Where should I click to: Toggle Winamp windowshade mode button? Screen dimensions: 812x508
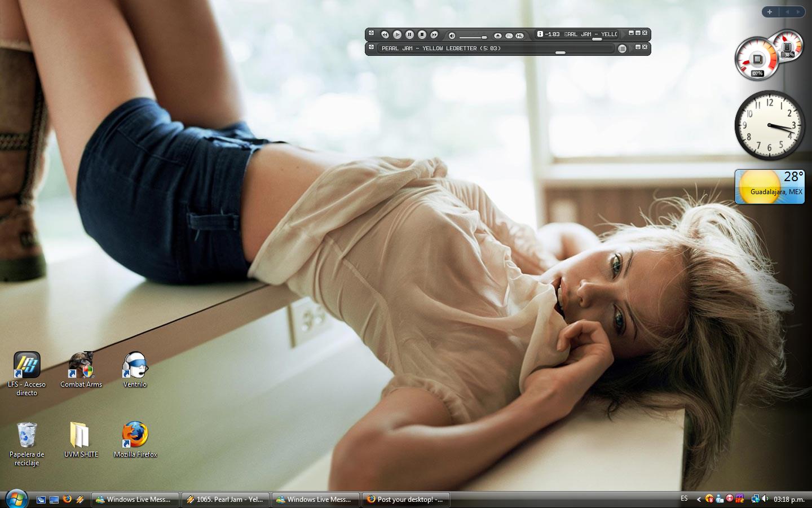[638, 33]
